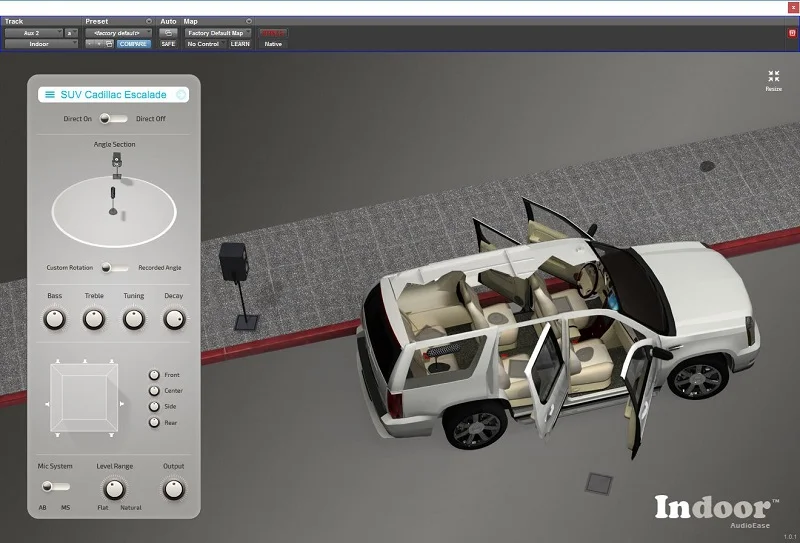Select the next preset plus button
The image size is (800, 543).
[99, 44]
